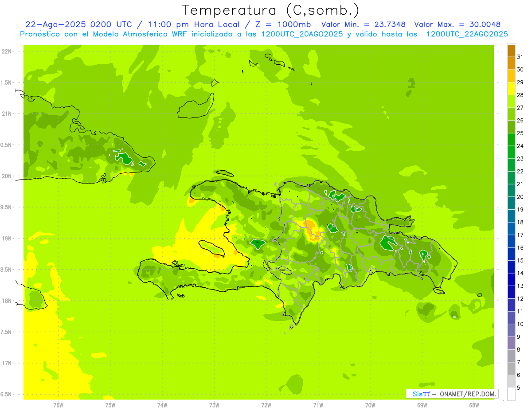This screenshot has width=532, height=411.
Task: Click the 72W longitude label
Action: (x=266, y=405)
